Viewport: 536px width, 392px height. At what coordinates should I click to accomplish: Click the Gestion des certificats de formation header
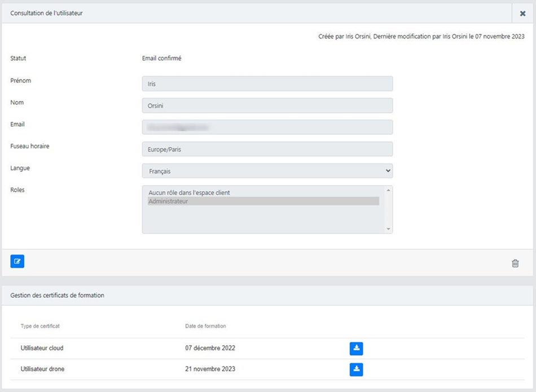(57, 295)
